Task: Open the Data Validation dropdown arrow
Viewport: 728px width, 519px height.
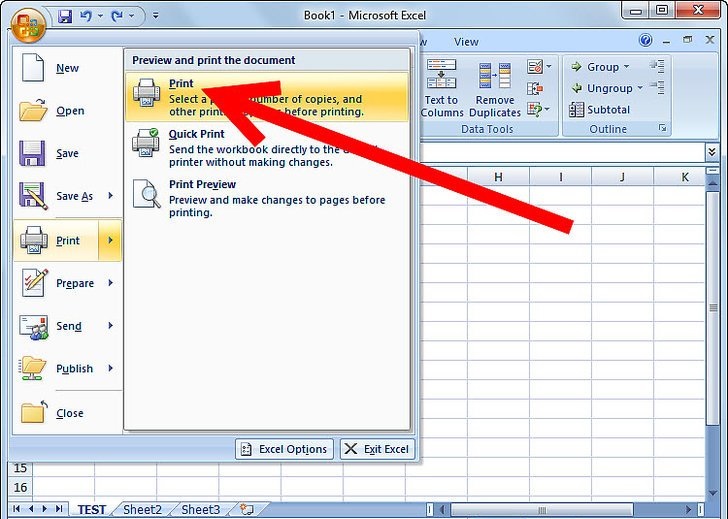Action: click(549, 67)
